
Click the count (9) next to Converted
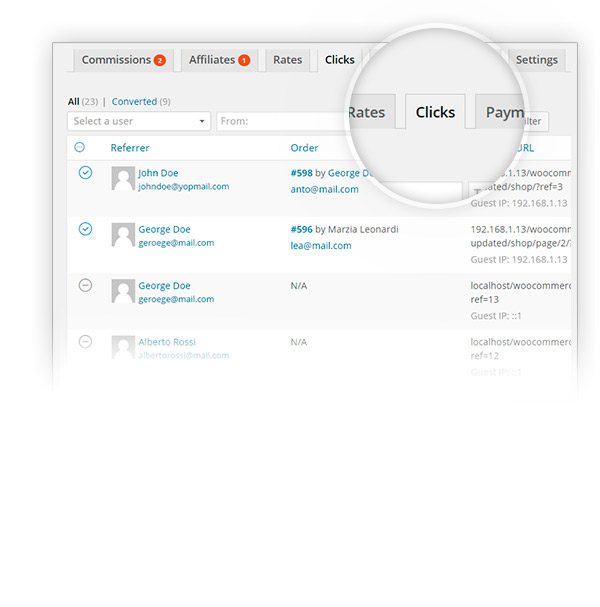165,101
